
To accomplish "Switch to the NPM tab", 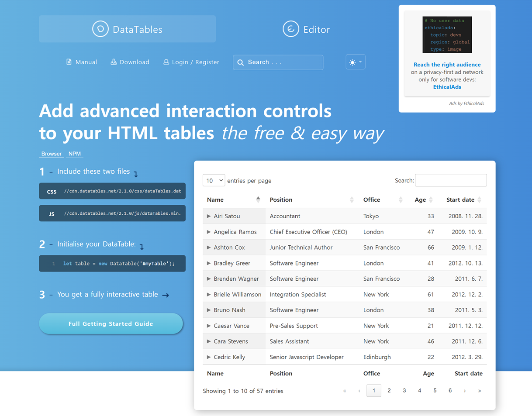I will [x=75, y=154].
